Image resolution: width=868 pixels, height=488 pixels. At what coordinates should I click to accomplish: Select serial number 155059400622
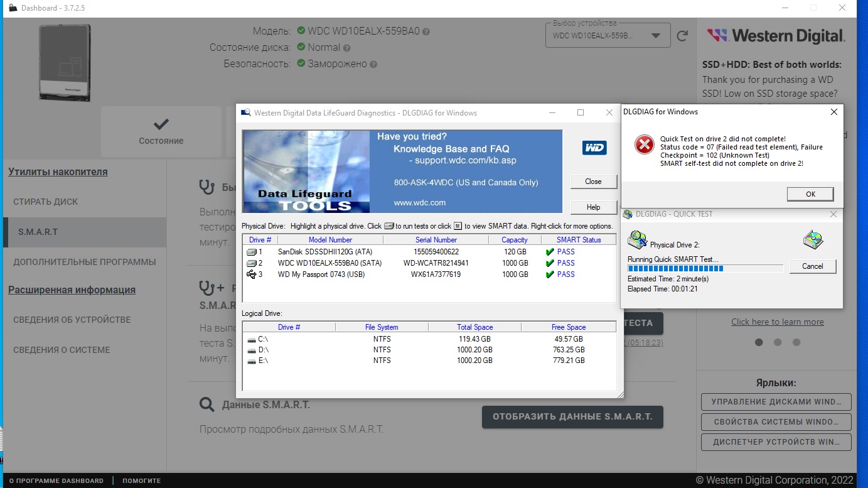[x=436, y=252]
